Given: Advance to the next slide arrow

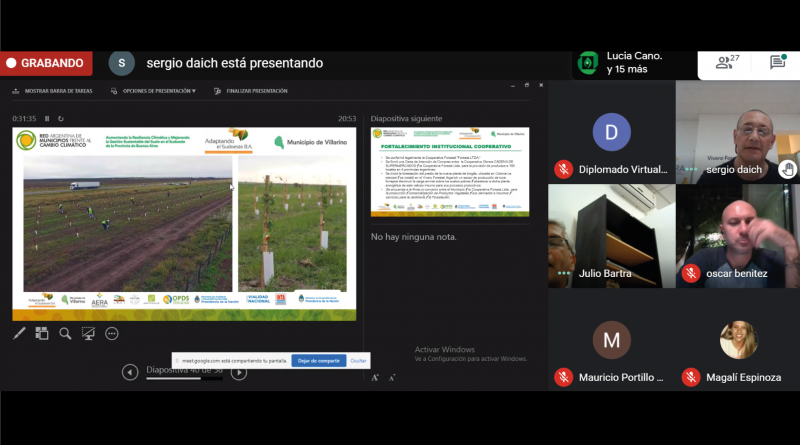Looking at the screenshot, I should (x=239, y=372).
